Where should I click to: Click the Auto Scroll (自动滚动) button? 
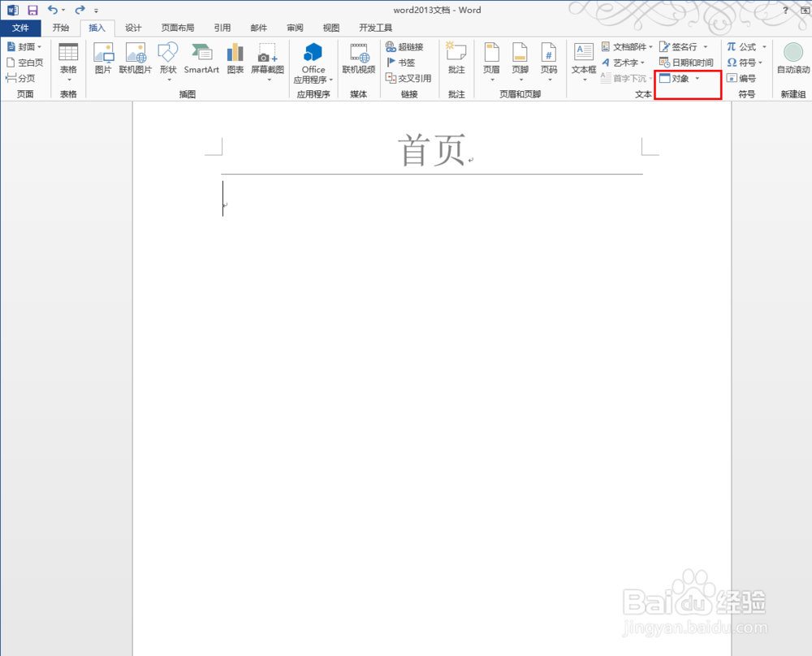pos(793,58)
